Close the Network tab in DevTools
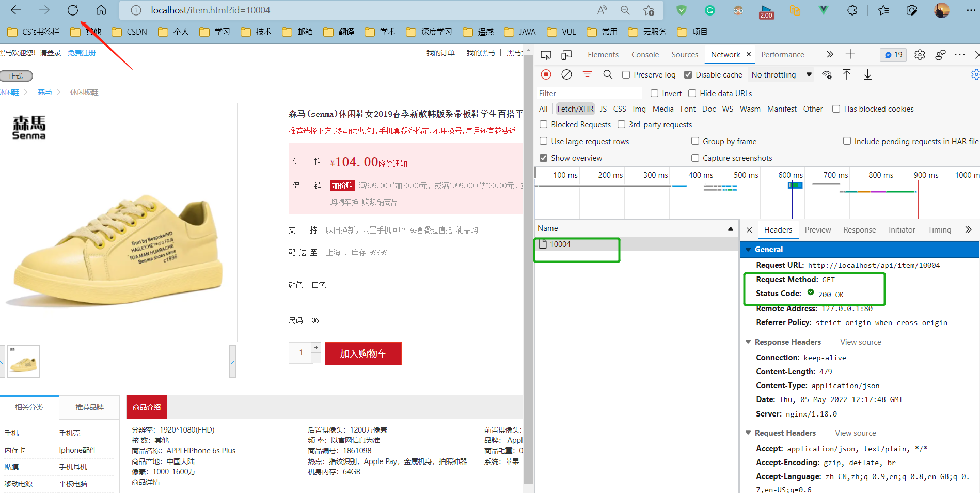The image size is (980, 493). [748, 54]
